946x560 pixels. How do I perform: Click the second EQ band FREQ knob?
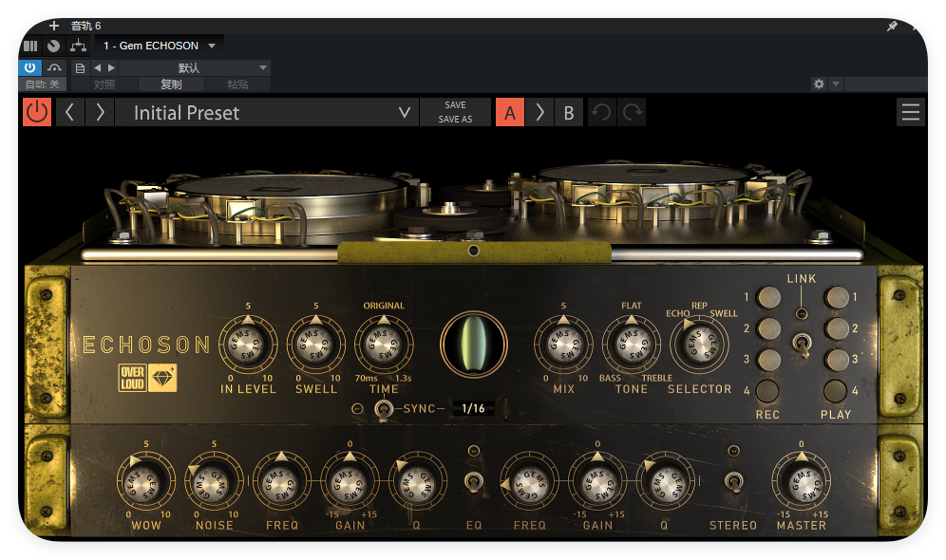point(529,482)
